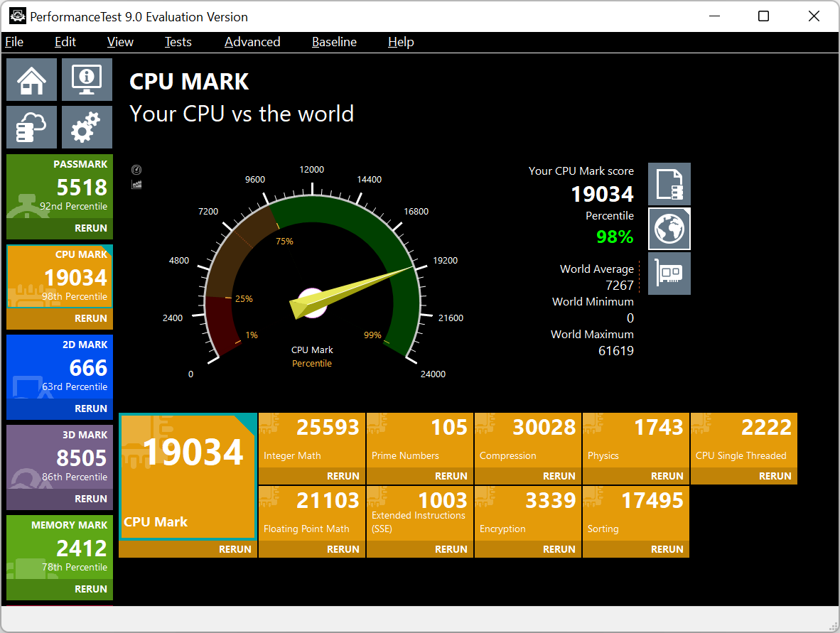Click the saved baseline file icon

pos(669,184)
